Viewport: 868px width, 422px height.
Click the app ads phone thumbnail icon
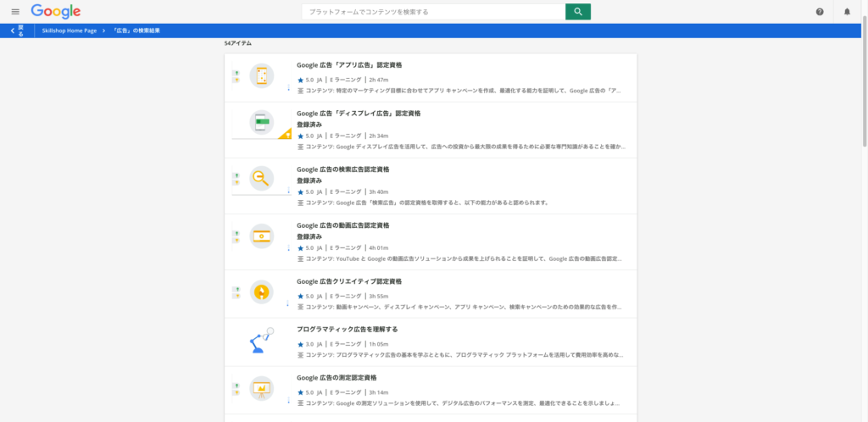tap(262, 75)
